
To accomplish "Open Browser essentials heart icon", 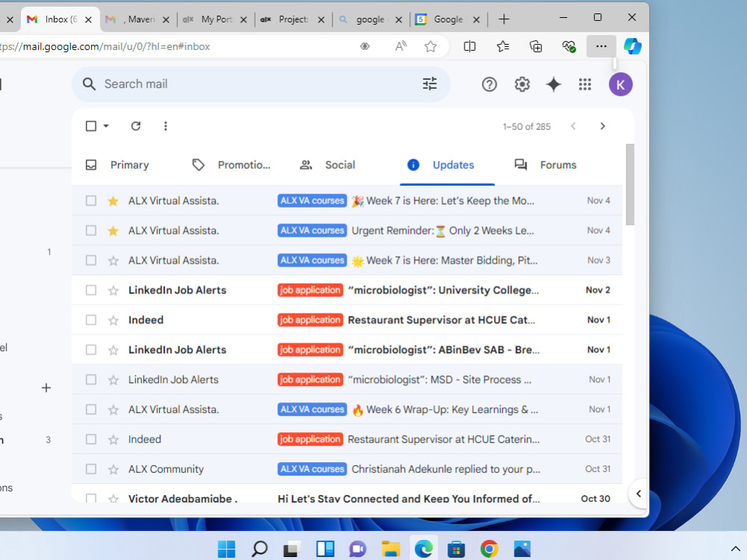I will [x=568, y=46].
